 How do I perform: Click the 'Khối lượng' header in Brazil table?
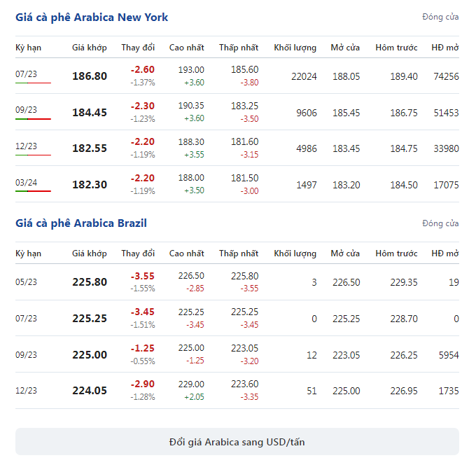[295, 254]
